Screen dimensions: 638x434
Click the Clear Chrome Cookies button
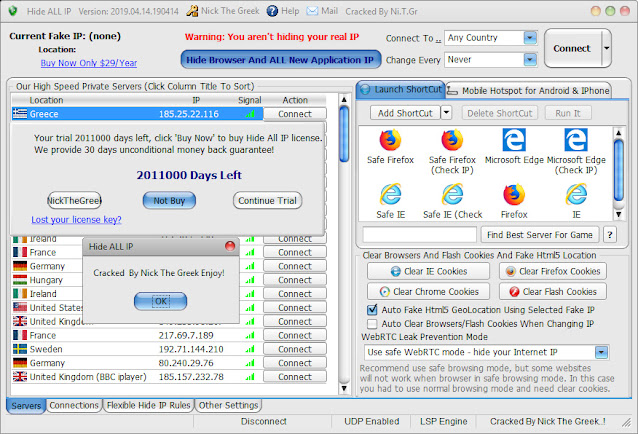tap(428, 291)
